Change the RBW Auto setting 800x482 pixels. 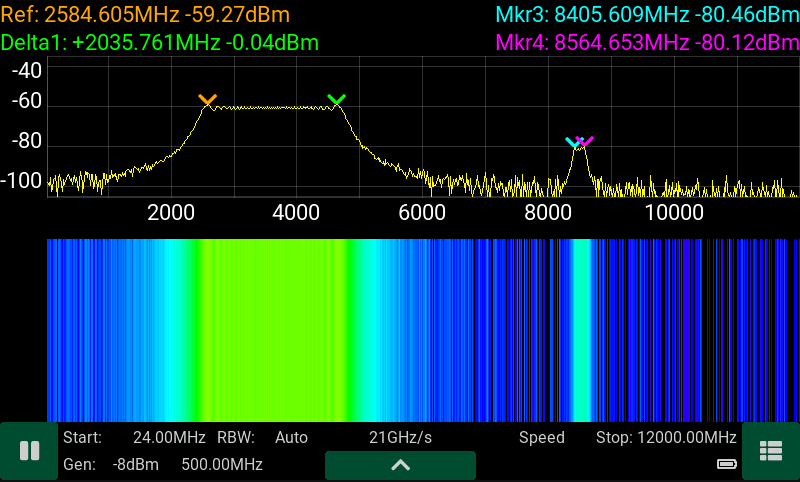[x=291, y=438]
